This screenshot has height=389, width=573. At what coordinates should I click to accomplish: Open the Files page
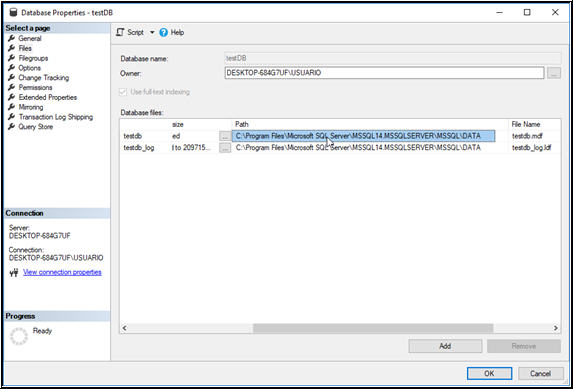click(25, 48)
